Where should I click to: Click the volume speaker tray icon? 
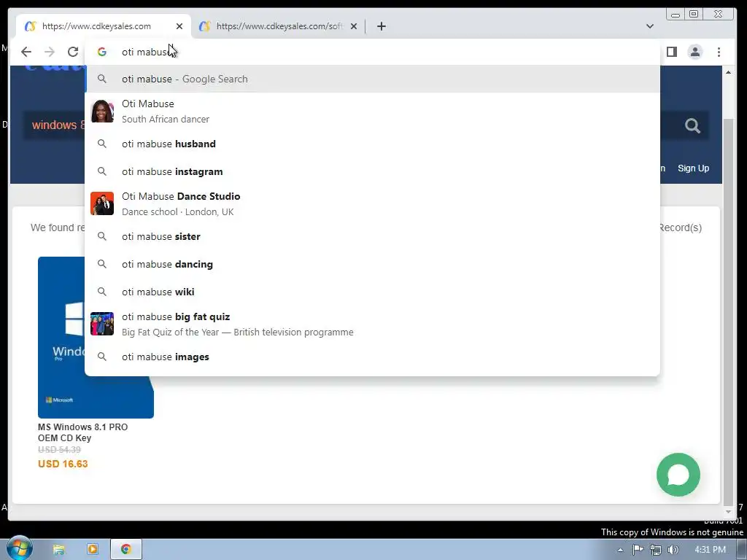pos(673,550)
